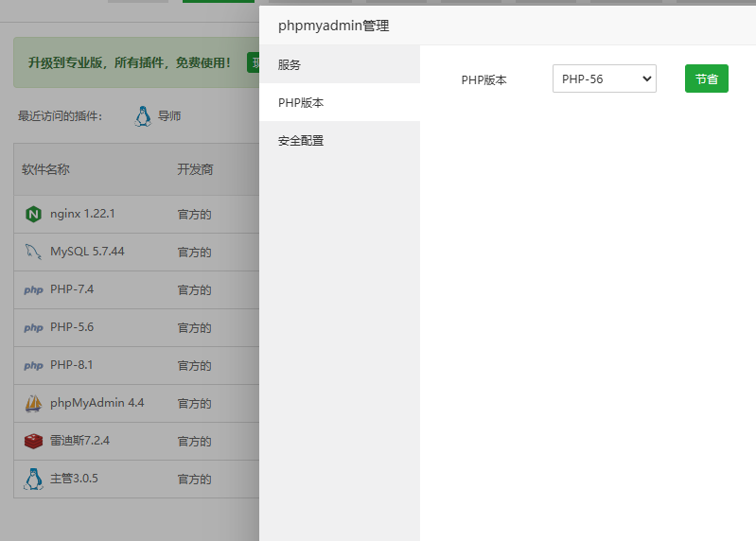756x541 pixels.
Task: Click the 最近访问的插件 label
Action: (x=61, y=116)
